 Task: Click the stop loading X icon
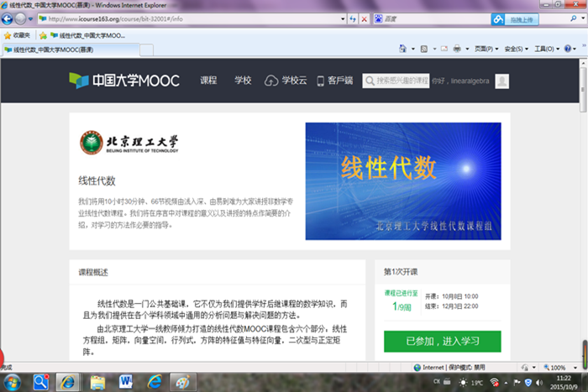point(364,18)
